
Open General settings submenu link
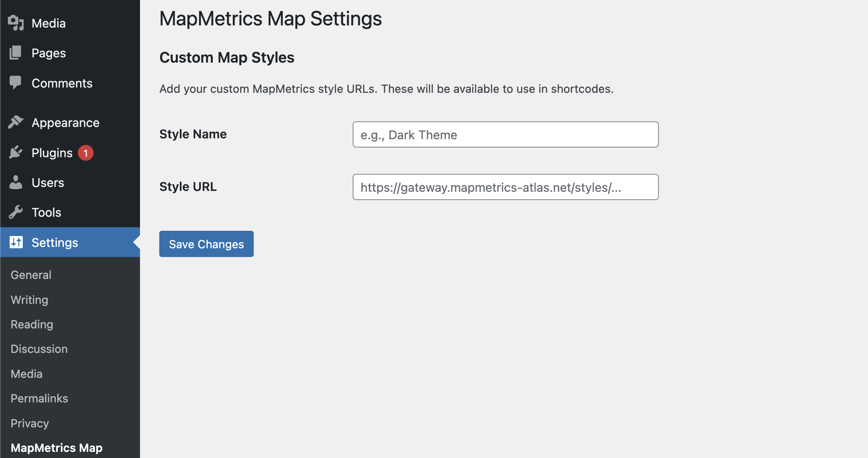tap(31, 275)
